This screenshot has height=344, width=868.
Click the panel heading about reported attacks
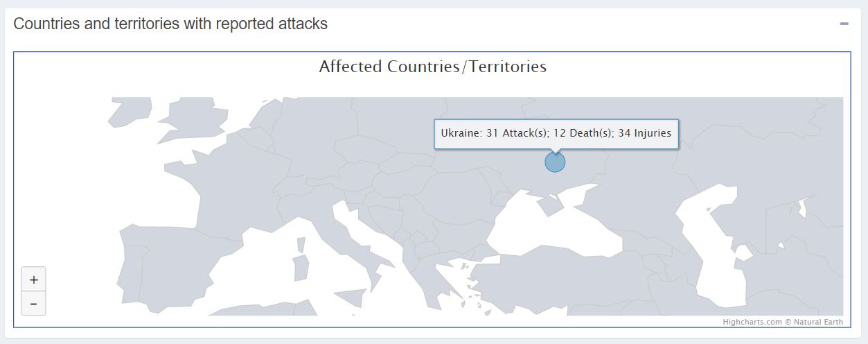[x=170, y=24]
